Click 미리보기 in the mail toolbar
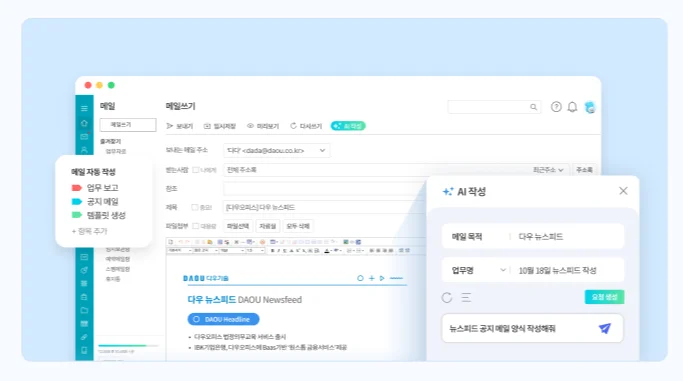683x381 pixels. point(263,126)
